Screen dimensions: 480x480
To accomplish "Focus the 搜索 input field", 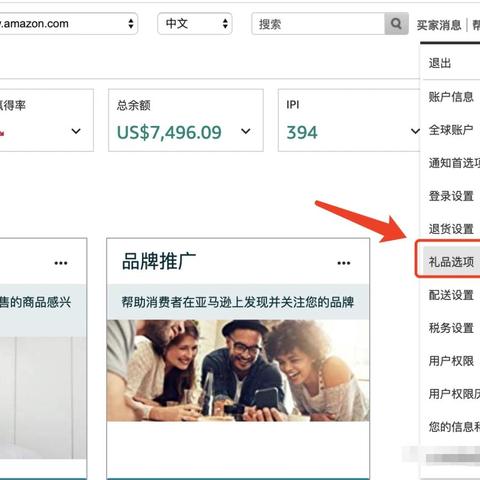I will click(318, 24).
